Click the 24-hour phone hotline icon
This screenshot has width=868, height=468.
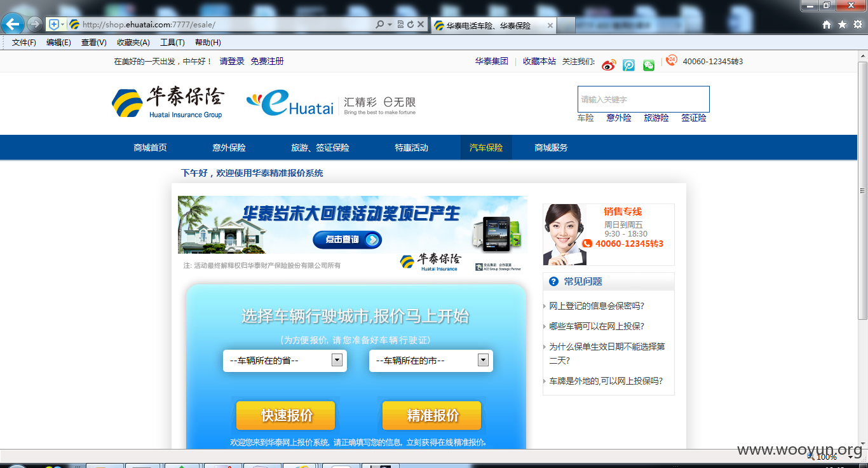pos(671,60)
